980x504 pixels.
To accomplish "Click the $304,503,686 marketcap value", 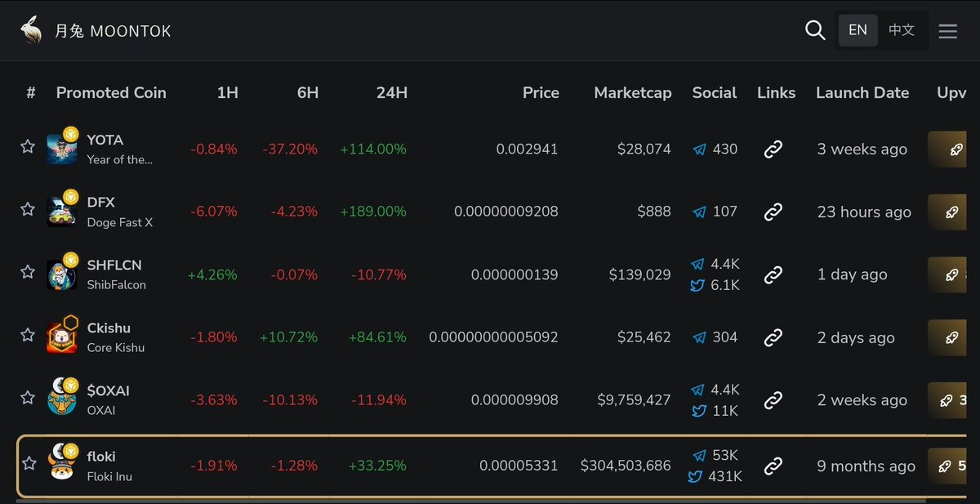I will (626, 466).
